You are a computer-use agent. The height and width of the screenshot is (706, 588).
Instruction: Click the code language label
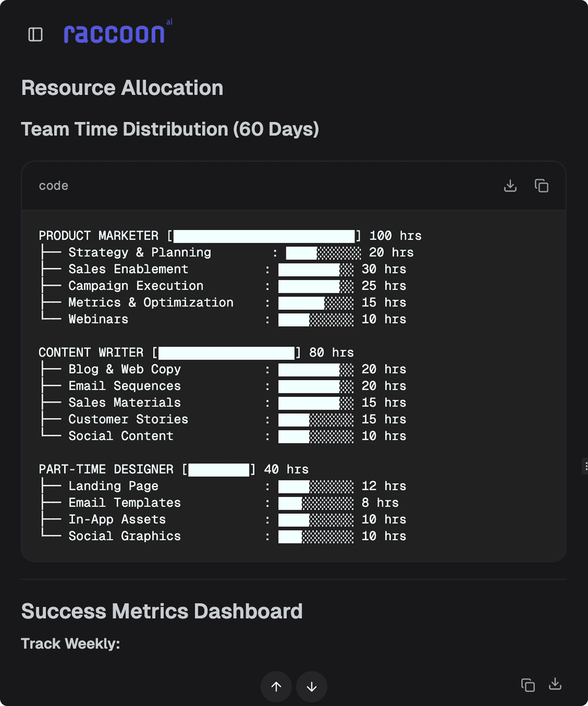click(54, 186)
